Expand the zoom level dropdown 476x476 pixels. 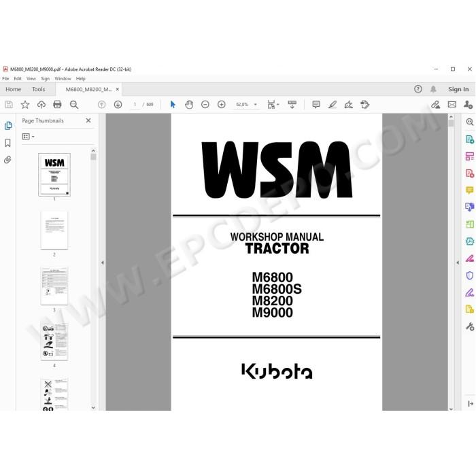click(x=255, y=105)
